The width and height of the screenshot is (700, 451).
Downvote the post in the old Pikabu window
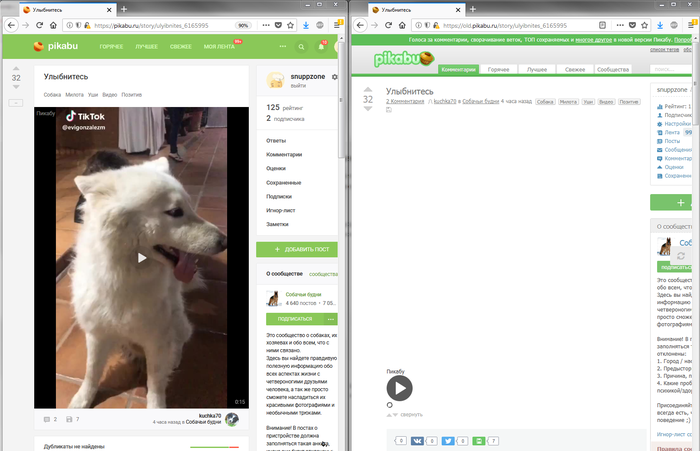coord(367,111)
